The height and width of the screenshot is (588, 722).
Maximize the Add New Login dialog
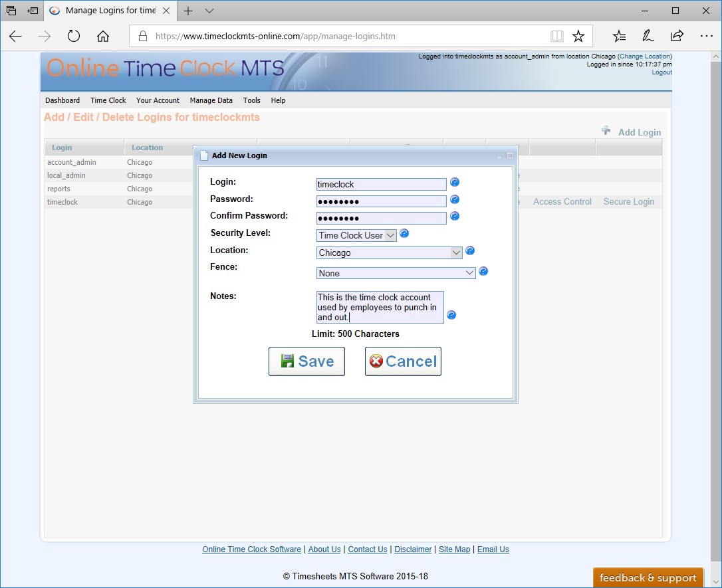(509, 155)
